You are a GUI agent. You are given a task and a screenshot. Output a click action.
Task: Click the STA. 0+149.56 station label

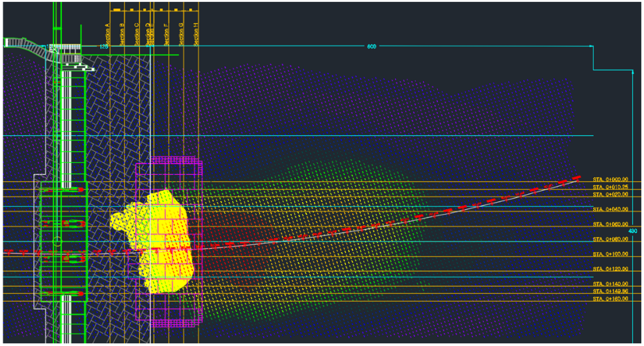[x=610, y=291]
